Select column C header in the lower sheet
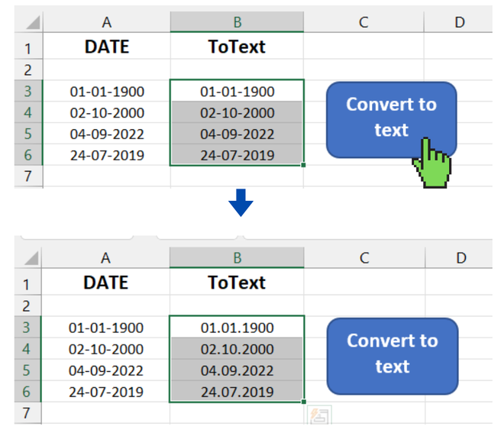This screenshot has height=433, width=504. (x=364, y=258)
